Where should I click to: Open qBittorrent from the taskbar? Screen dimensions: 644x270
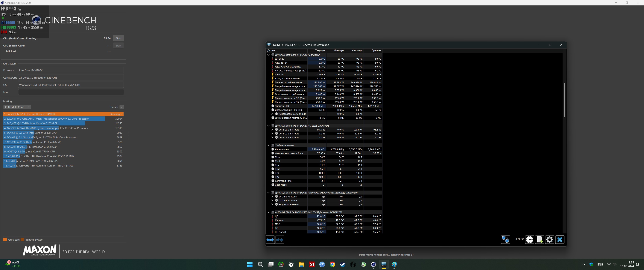pyautogui.click(x=322, y=265)
